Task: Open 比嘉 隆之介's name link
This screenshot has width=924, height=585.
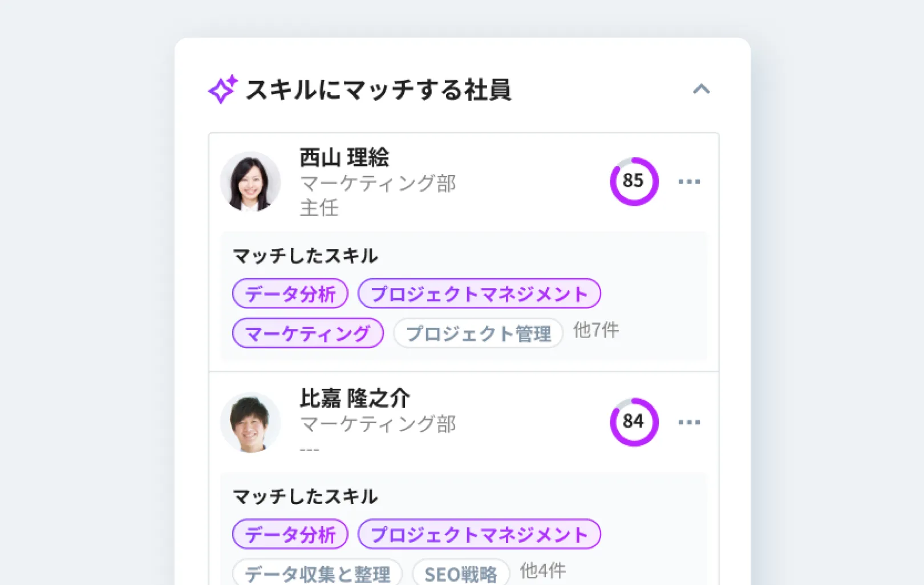Action: tap(355, 398)
